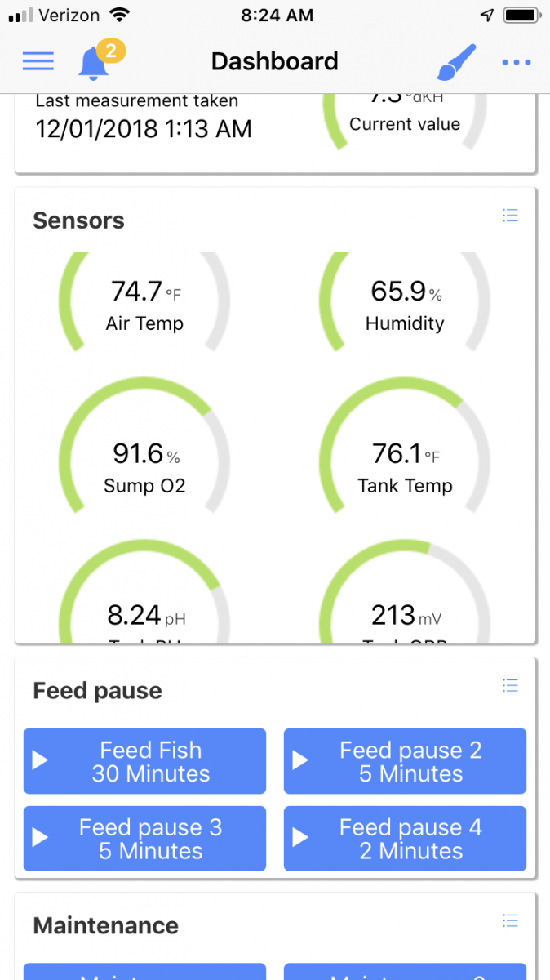Viewport: 550px width, 980px height.
Task: Tap the Wi-Fi icon in status bar
Action: click(x=121, y=16)
